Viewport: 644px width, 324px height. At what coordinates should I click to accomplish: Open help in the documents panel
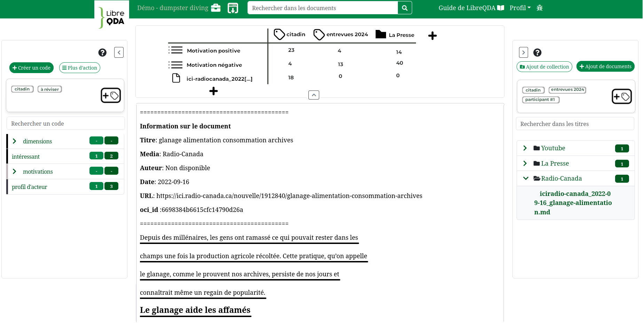537,53
